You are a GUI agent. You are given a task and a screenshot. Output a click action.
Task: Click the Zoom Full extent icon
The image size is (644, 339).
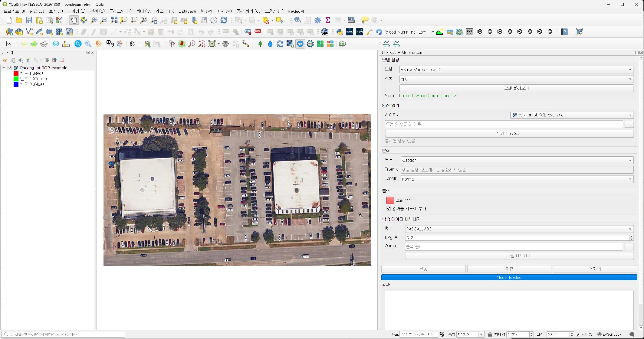click(x=114, y=20)
